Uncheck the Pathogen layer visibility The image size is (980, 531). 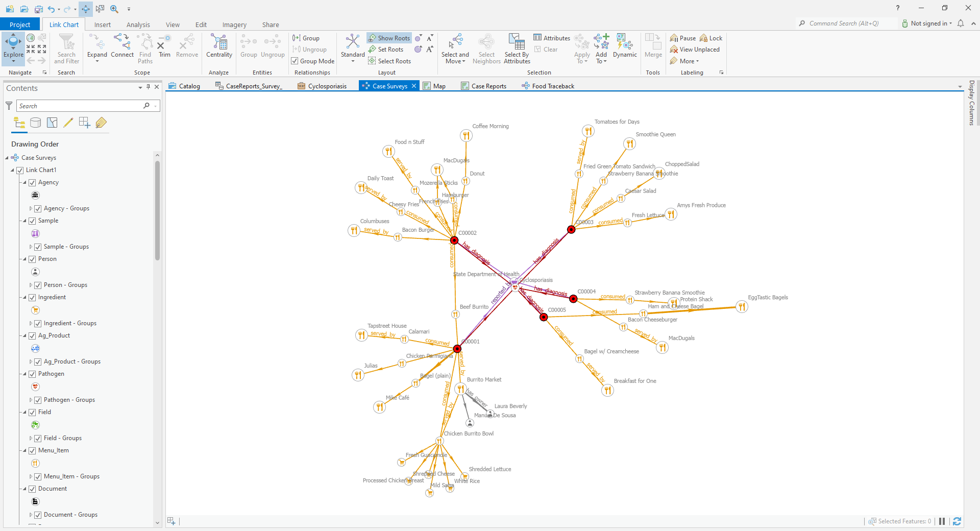click(33, 374)
